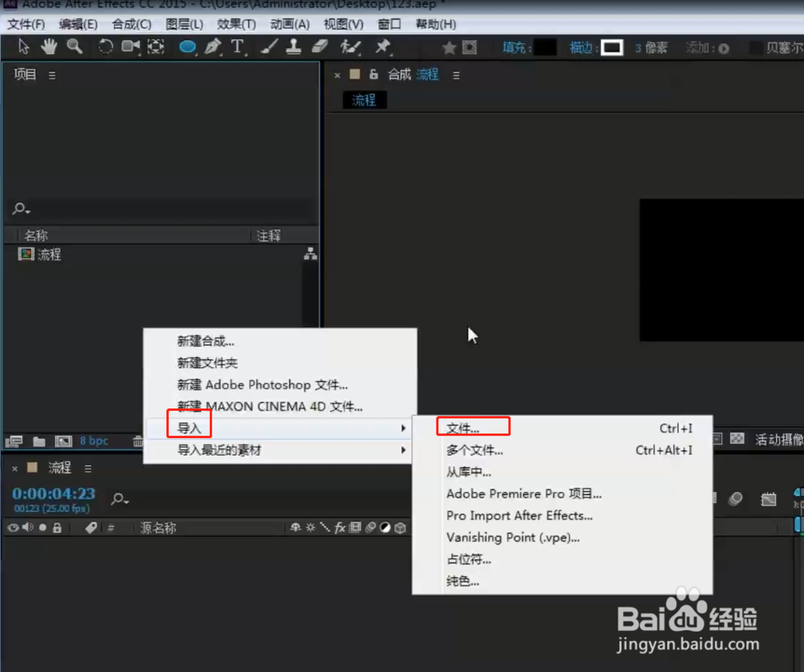Screen dimensions: 804x672
Task: Choose the Pen tool
Action: click(x=213, y=47)
